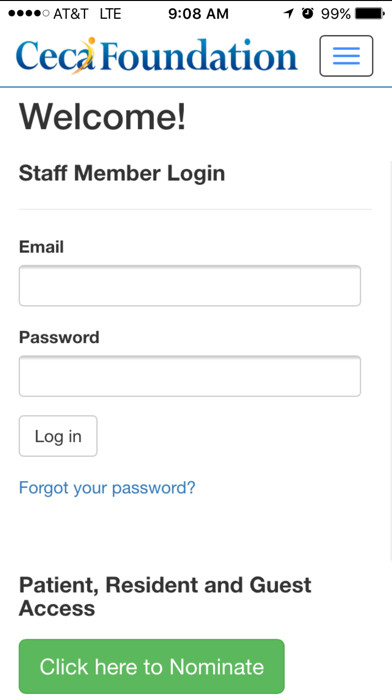Tap the battery indicator icon
The image size is (392, 696).
[370, 14]
